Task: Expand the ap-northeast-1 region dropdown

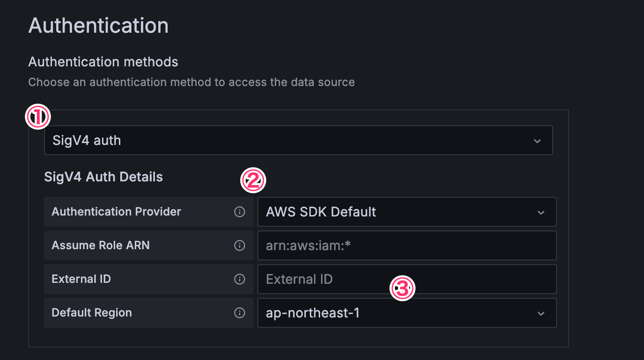Action: [398, 313]
